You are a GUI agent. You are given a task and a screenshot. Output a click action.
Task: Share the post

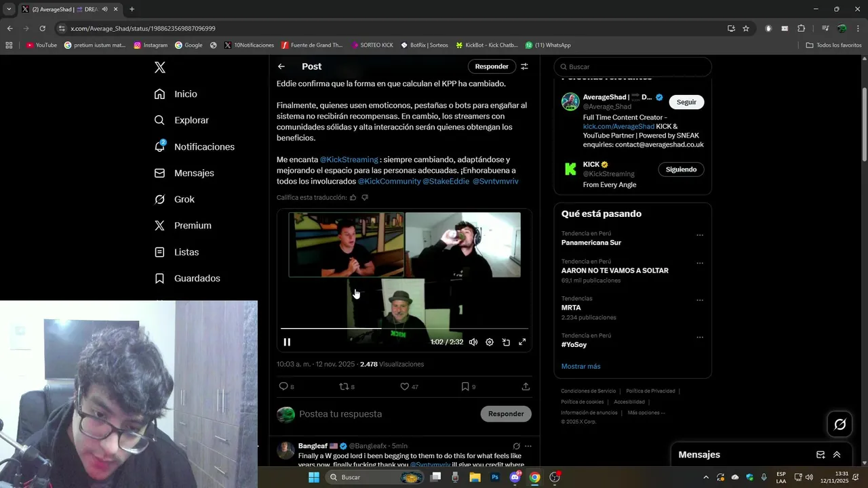[x=526, y=386]
